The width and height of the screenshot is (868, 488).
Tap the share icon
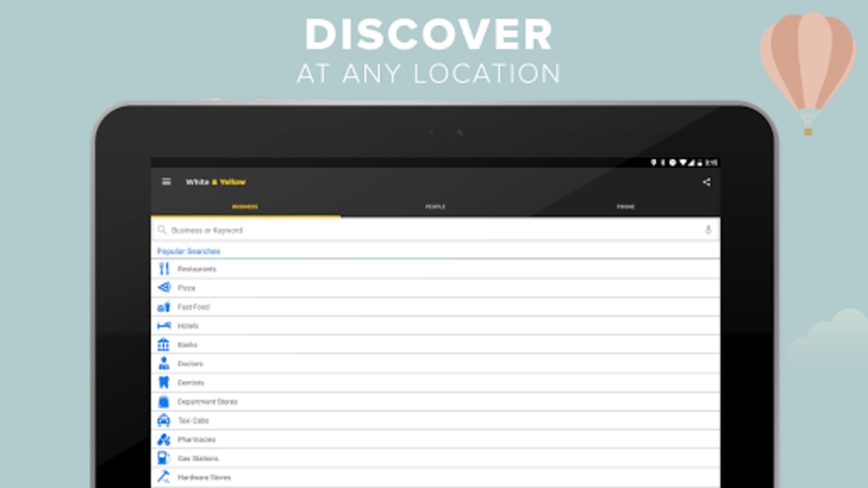pos(706,182)
